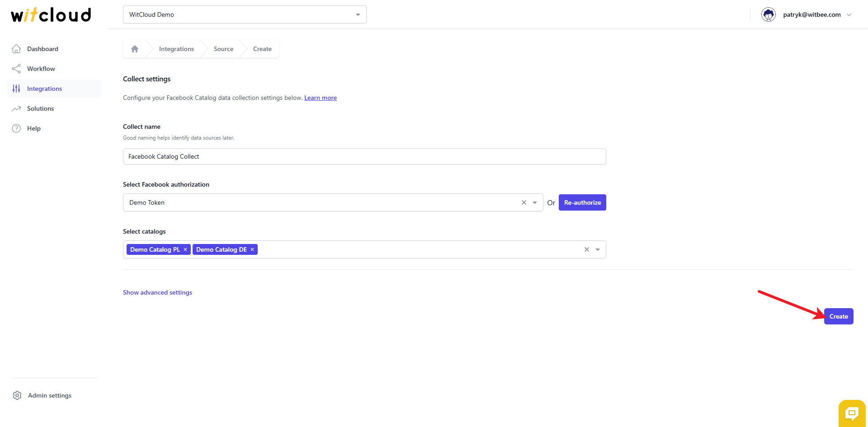Viewport: 868px width, 427px height.
Task: Select Integrations in the sidebar
Action: (54, 89)
